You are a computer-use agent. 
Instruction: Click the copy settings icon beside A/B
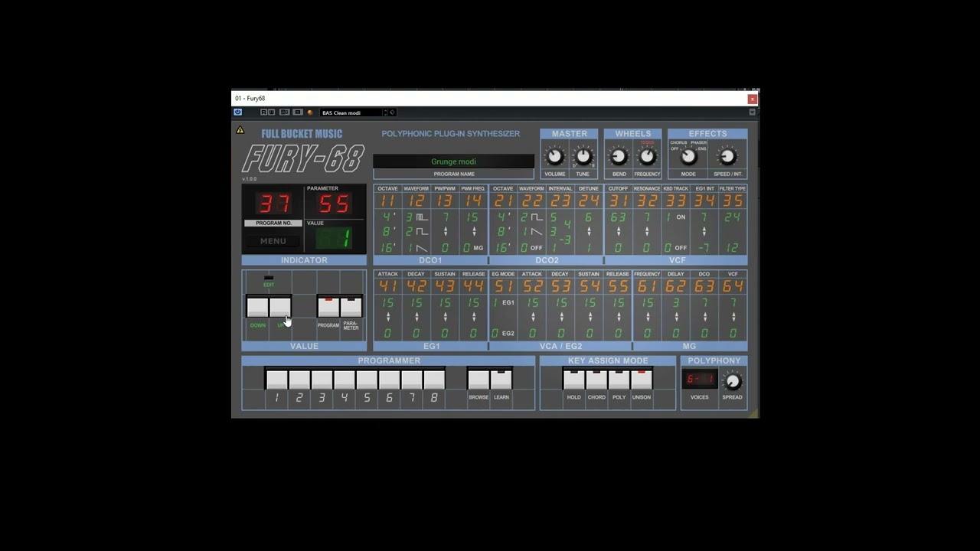coord(298,112)
